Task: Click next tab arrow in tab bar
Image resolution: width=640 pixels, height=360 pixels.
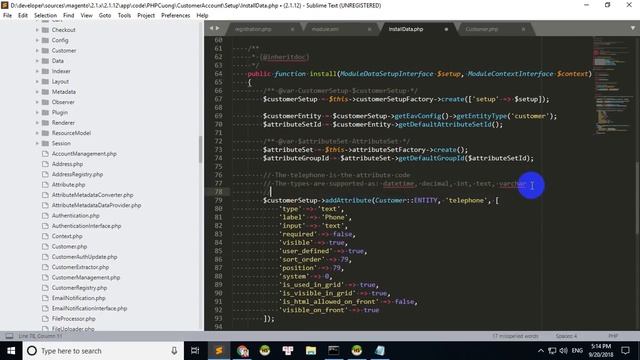Action: (218, 28)
